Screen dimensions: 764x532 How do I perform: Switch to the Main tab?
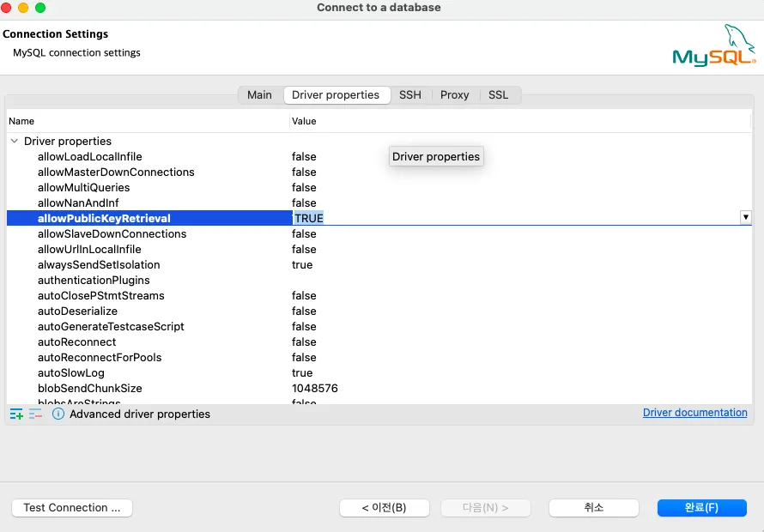259,95
